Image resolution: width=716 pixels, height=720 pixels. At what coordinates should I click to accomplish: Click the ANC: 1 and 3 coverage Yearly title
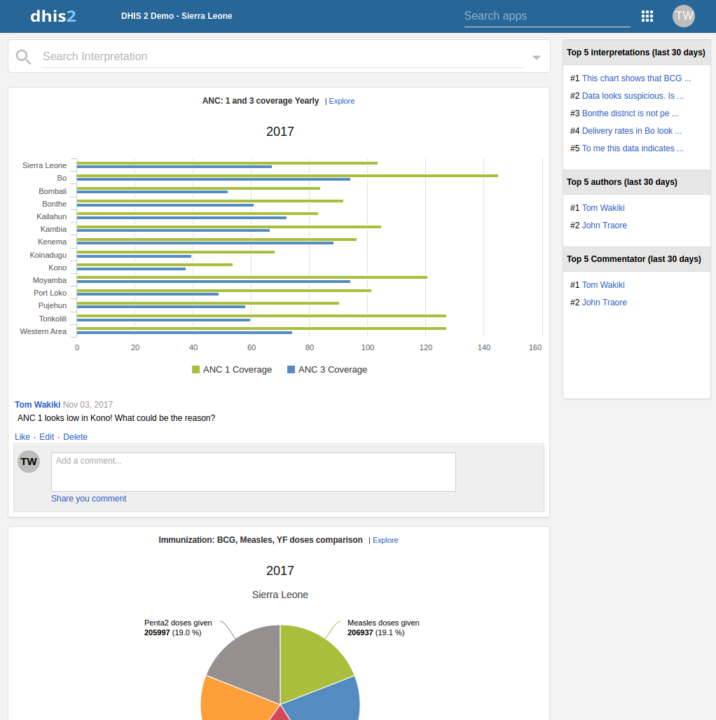point(260,101)
